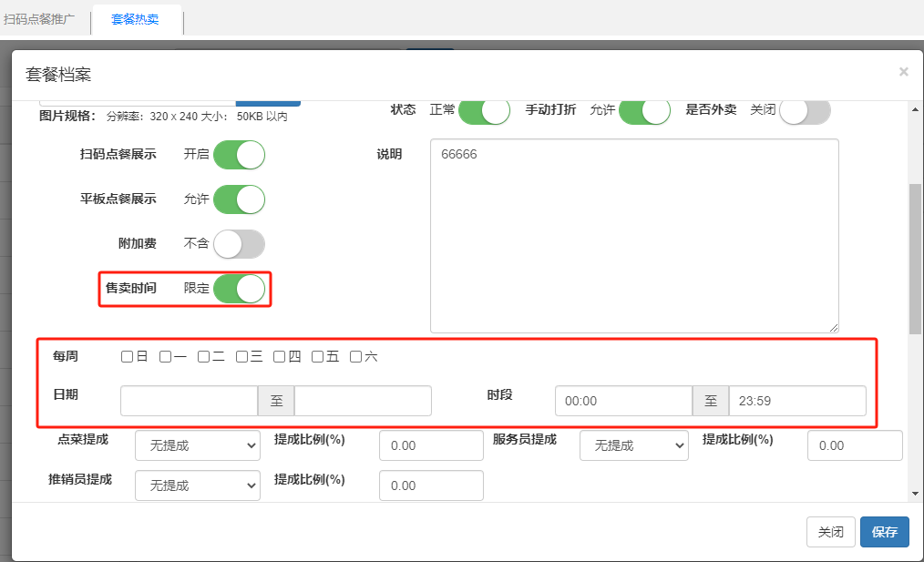The image size is (924, 562).
Task: Click the 说明 text area
Action: click(x=634, y=236)
